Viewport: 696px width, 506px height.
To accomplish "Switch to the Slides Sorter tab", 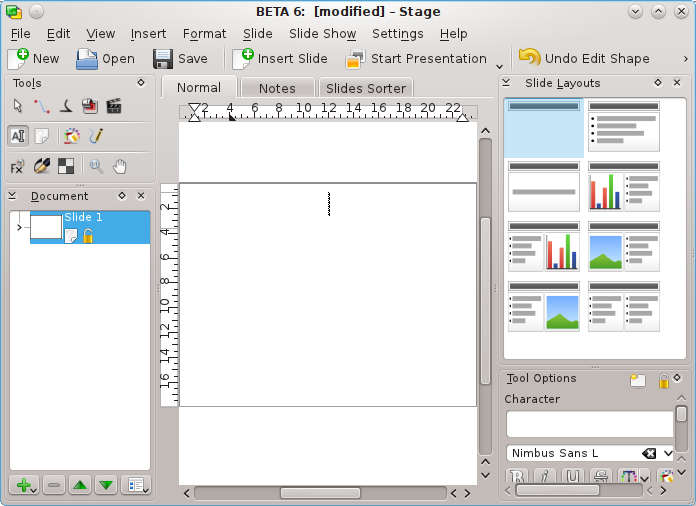I will 366,88.
